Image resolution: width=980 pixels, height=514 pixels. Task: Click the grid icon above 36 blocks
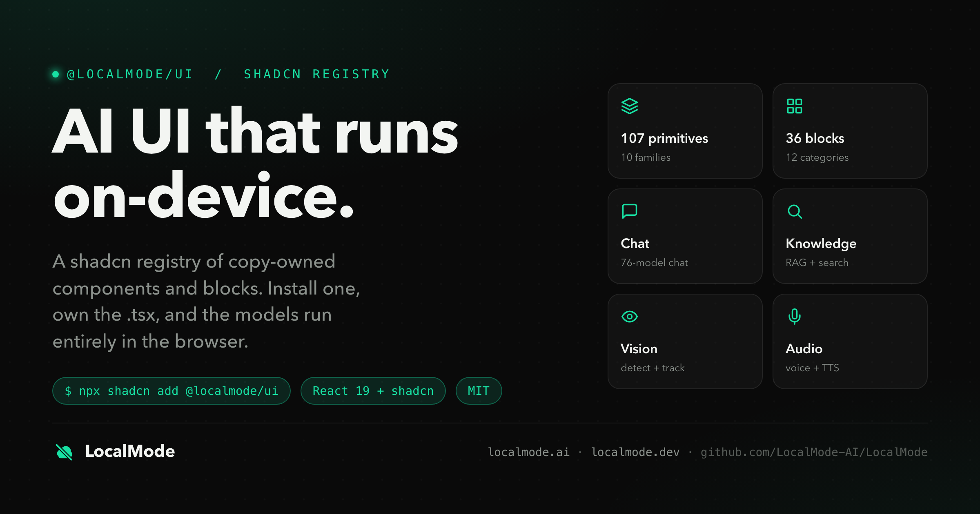click(794, 106)
